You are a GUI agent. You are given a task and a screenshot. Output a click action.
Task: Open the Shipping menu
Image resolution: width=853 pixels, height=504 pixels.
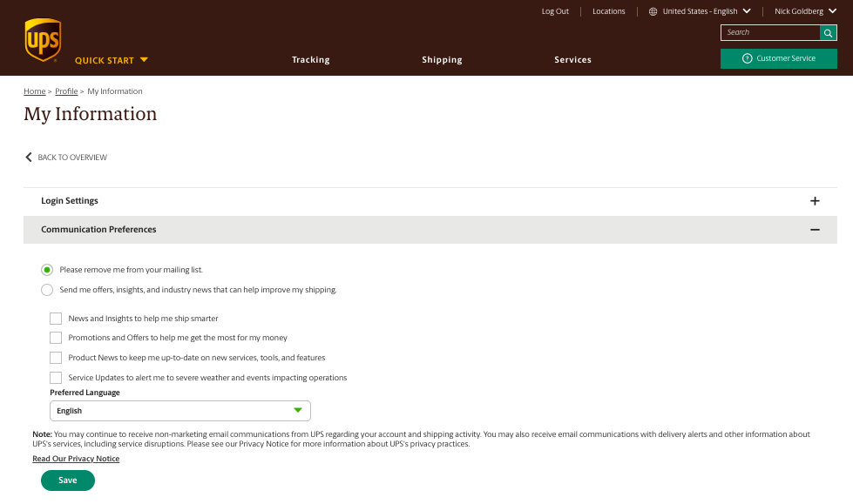tap(442, 60)
